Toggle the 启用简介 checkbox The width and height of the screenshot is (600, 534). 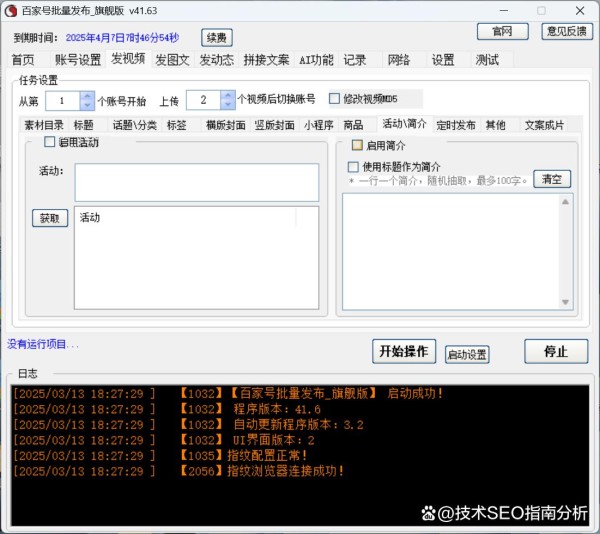pyautogui.click(x=357, y=145)
